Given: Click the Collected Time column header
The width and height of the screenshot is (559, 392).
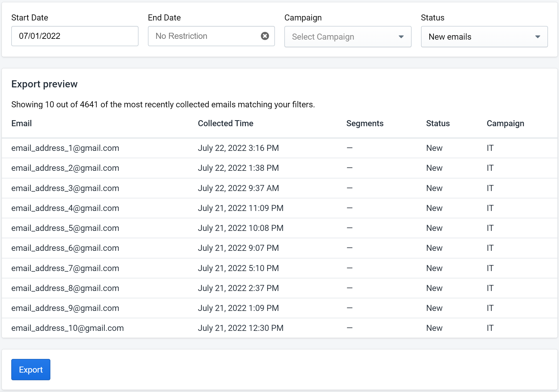Looking at the screenshot, I should 226,123.
